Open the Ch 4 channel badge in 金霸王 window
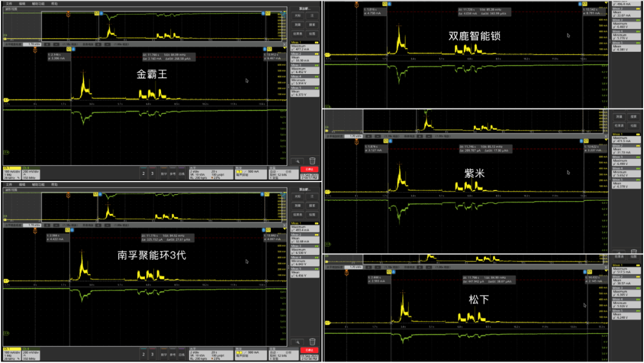Screen dimensions: 644x363 (31, 173)
